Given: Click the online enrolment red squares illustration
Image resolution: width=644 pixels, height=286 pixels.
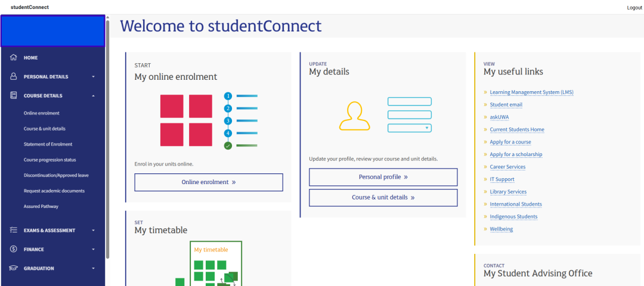Looking at the screenshot, I should coord(186,120).
